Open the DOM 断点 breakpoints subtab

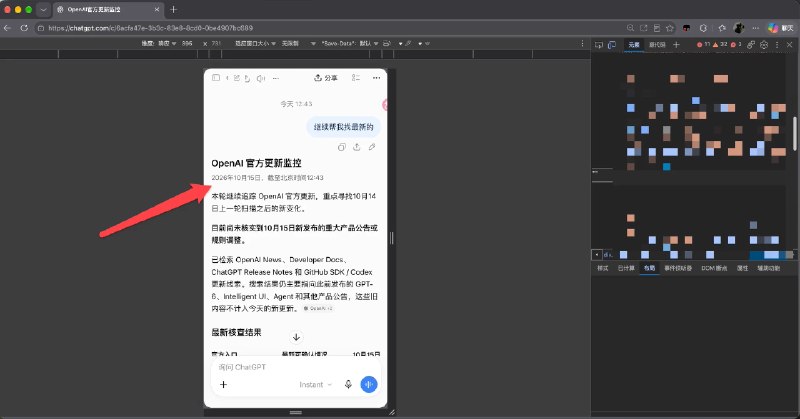tap(714, 268)
